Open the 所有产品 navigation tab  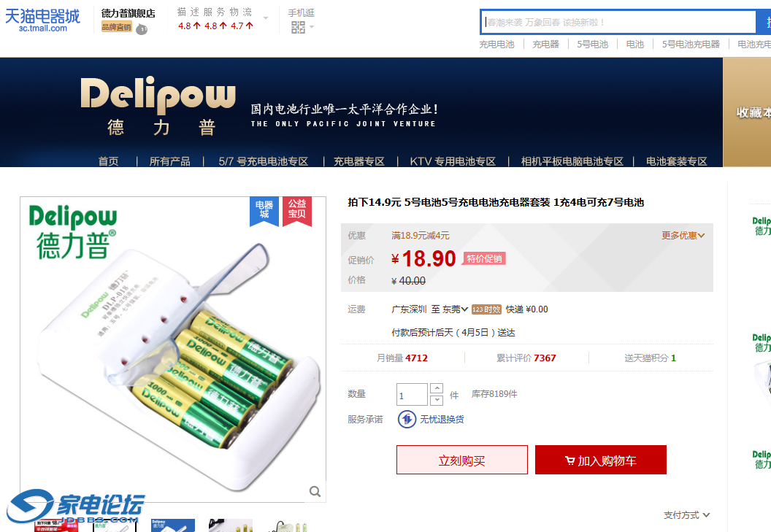tap(169, 161)
